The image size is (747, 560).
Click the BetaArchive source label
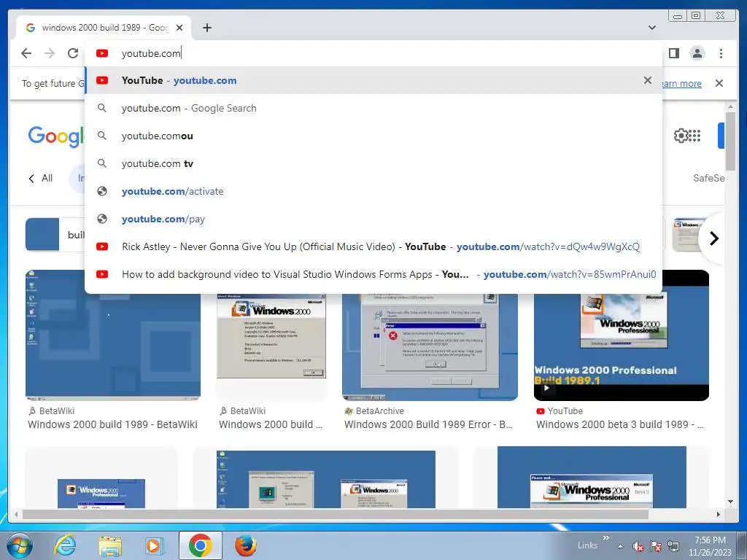coord(374,411)
